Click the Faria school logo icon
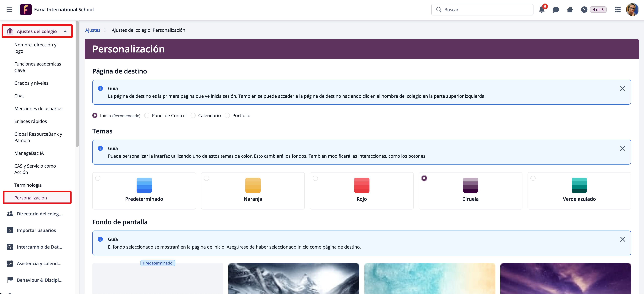This screenshot has width=644, height=294. [26, 10]
